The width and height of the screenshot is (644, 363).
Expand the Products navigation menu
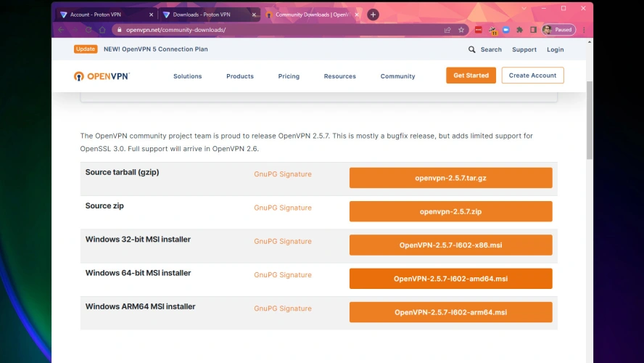point(239,76)
